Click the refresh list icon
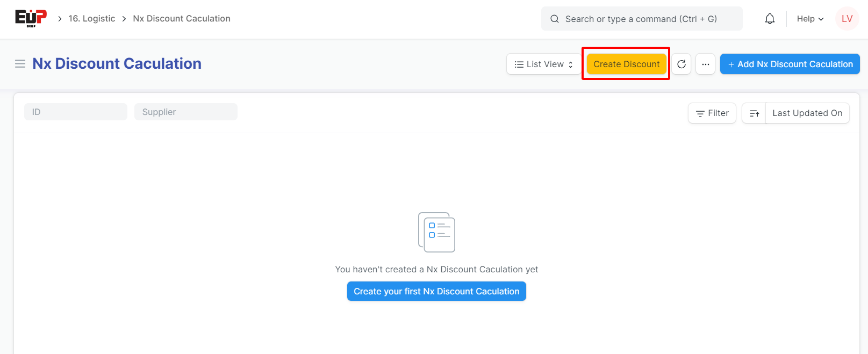Viewport: 868px width, 354px height. (x=681, y=64)
